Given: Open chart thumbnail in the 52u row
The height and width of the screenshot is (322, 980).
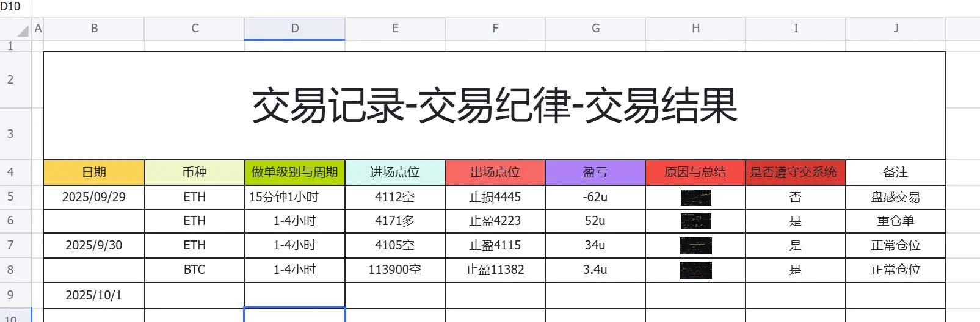Looking at the screenshot, I should coord(696,221).
